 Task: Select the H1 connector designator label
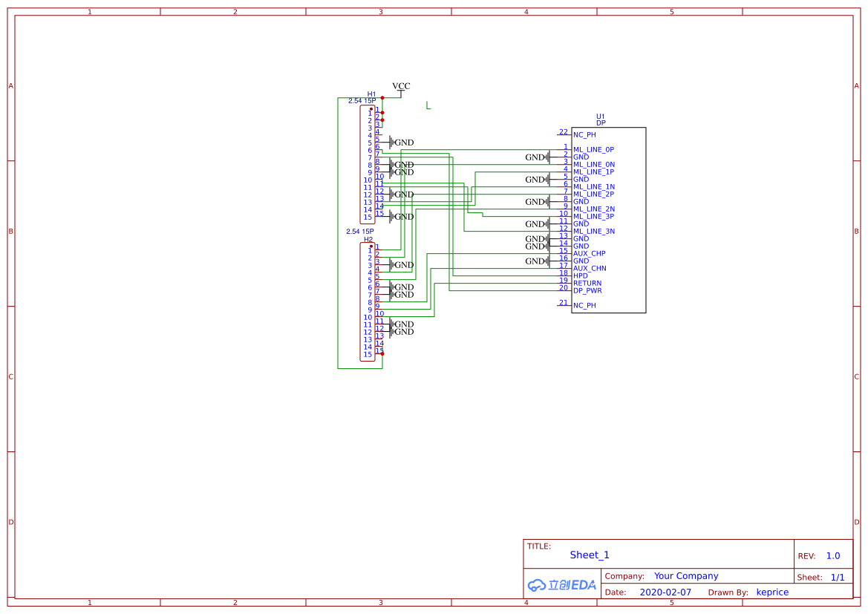[371, 94]
